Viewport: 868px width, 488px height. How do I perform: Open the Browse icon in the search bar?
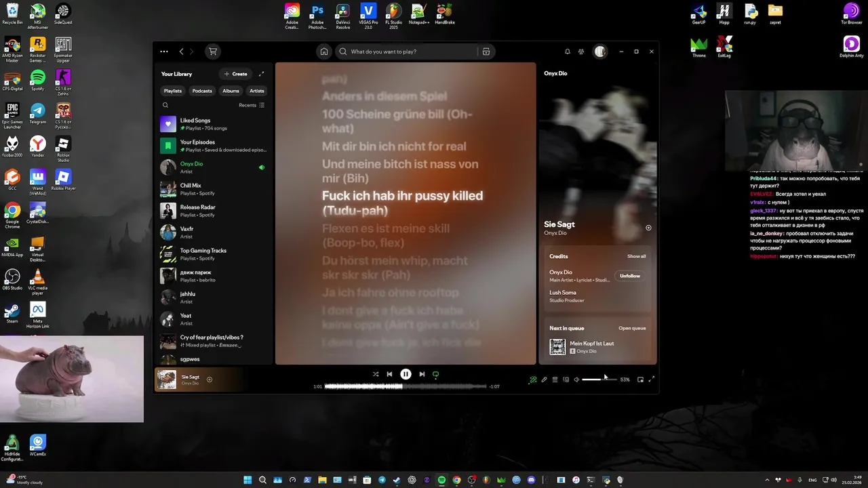pos(486,52)
